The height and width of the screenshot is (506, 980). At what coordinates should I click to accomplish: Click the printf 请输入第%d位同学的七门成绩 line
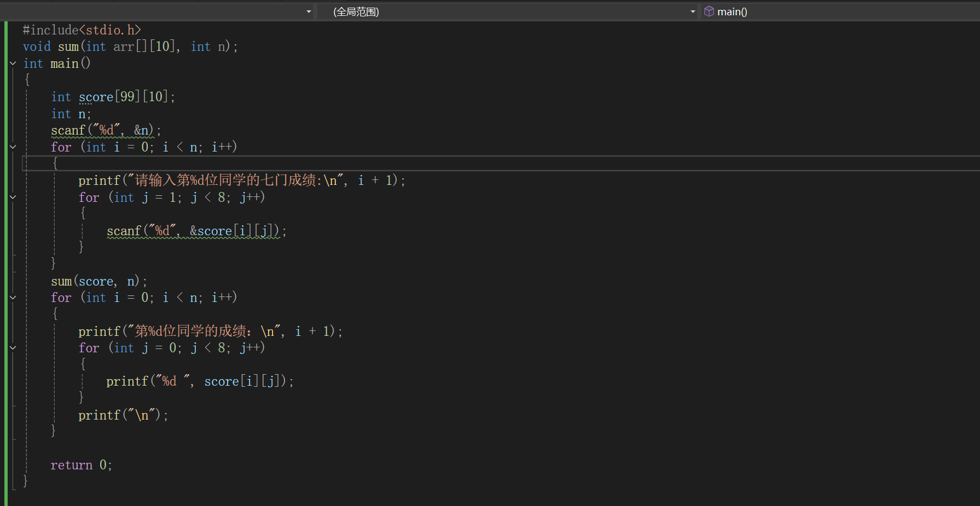(x=241, y=181)
